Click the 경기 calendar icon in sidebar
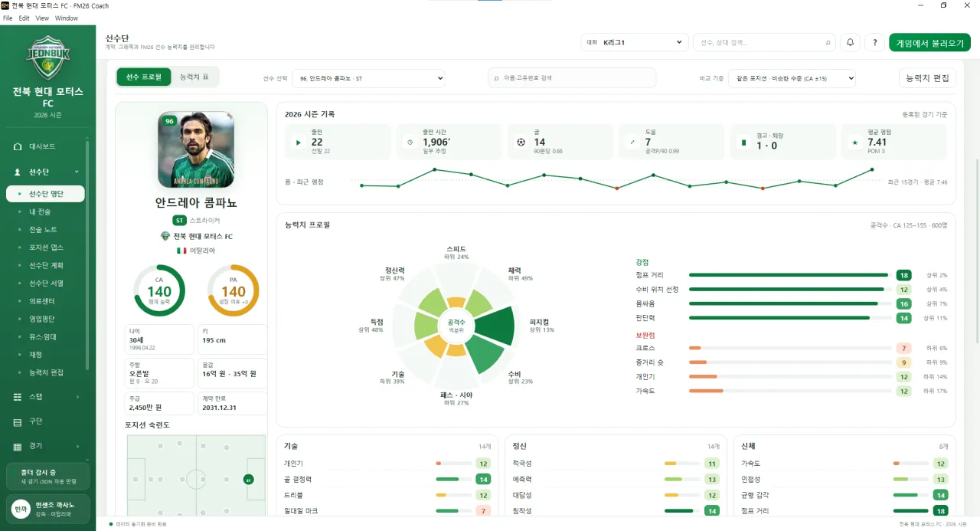 point(18,446)
